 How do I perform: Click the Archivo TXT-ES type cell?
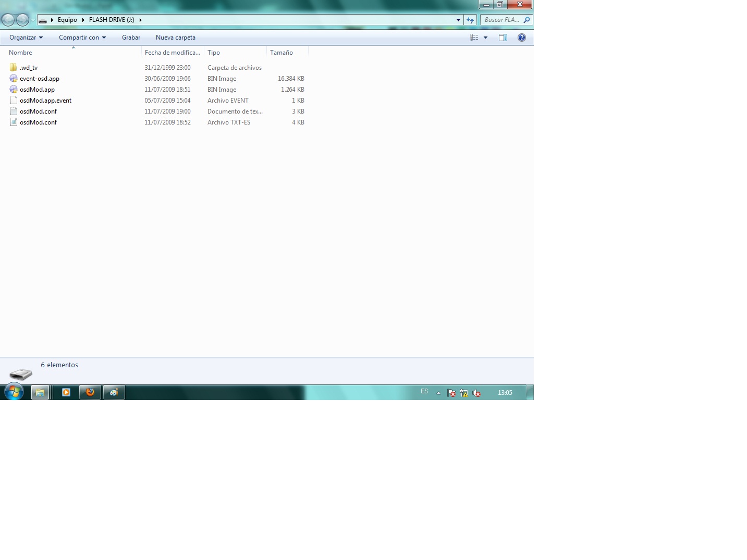[229, 122]
